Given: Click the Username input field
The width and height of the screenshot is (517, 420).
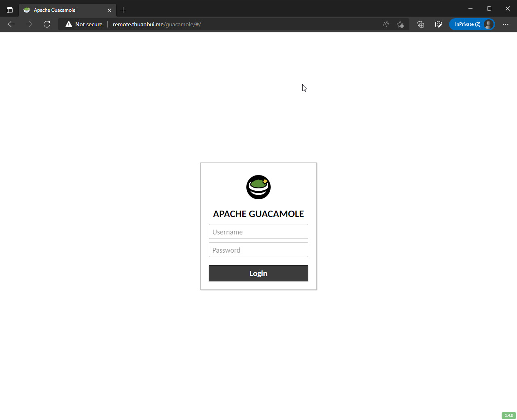Looking at the screenshot, I should coord(258,232).
